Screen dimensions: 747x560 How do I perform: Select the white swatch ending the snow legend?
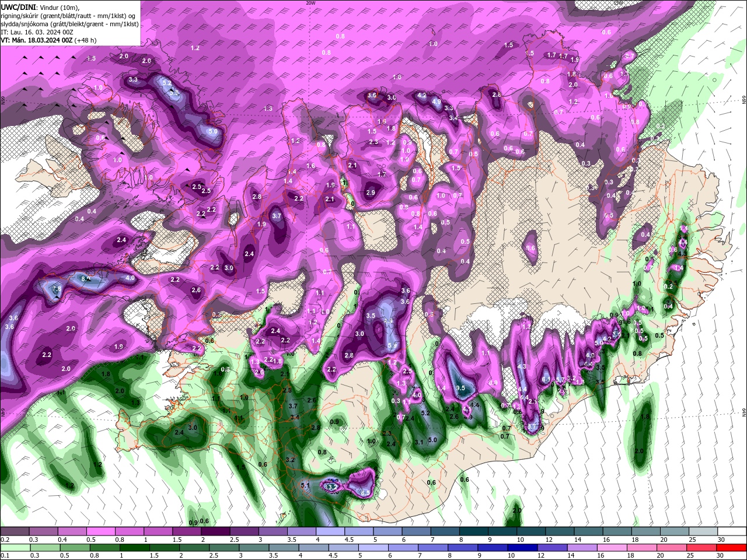(x=731, y=531)
